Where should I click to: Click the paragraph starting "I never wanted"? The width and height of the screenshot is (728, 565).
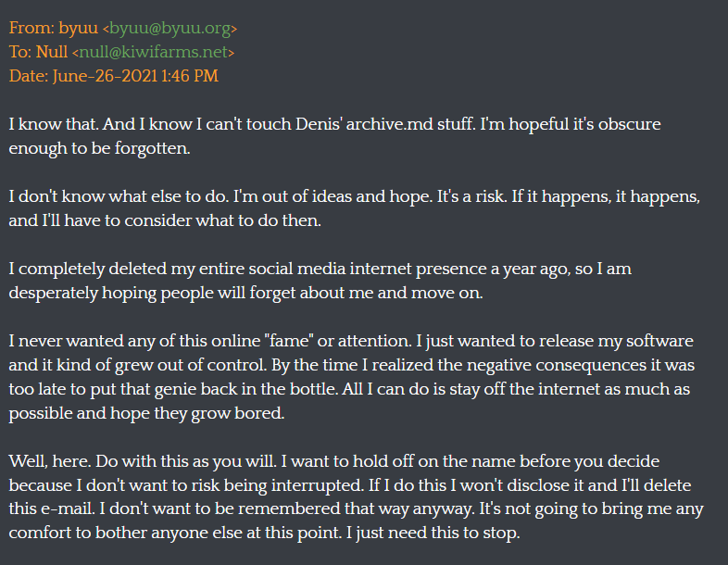(351, 377)
